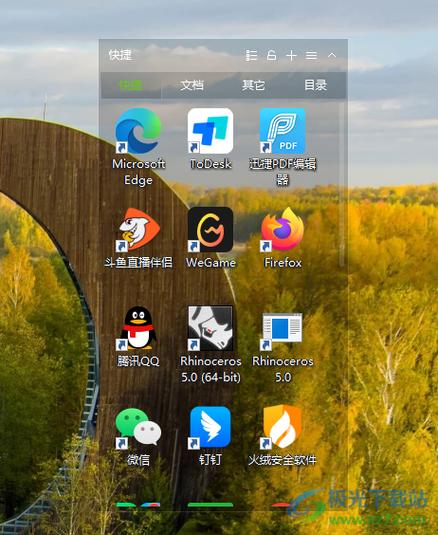Click the list view icon in panel header

click(251, 55)
